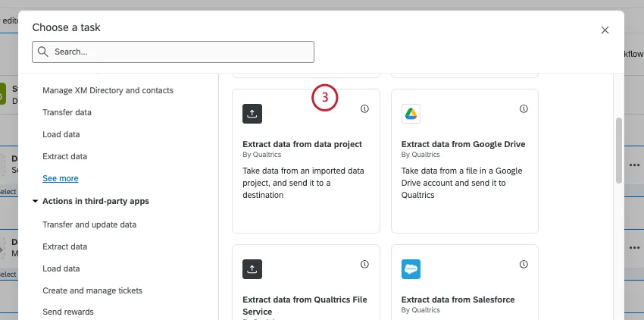
Task: Choose Send rewards category
Action: click(68, 312)
